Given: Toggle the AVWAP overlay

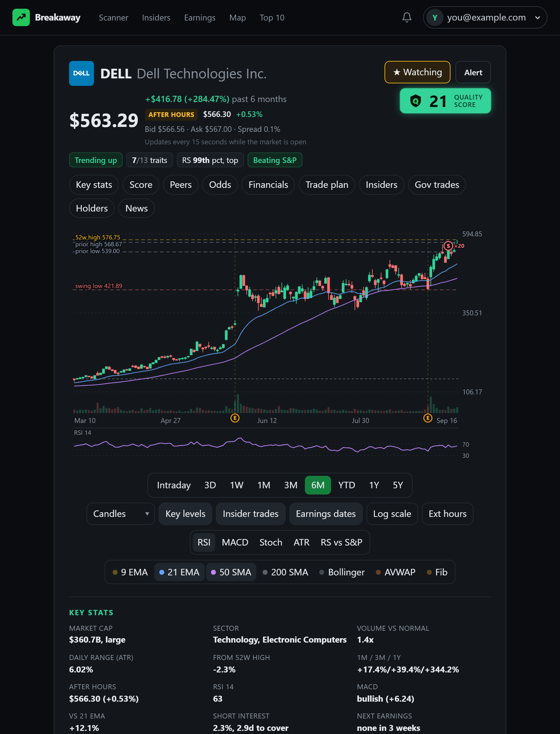Looking at the screenshot, I should (x=396, y=572).
